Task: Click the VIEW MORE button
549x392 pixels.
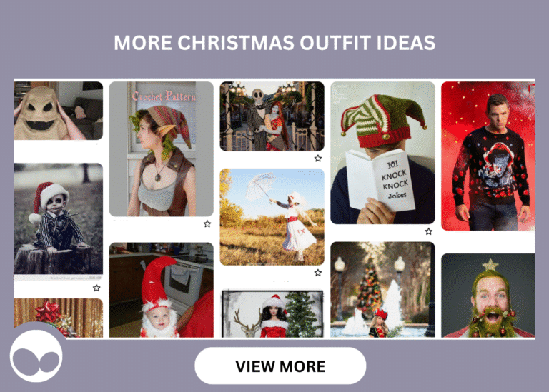Action: pos(280,366)
